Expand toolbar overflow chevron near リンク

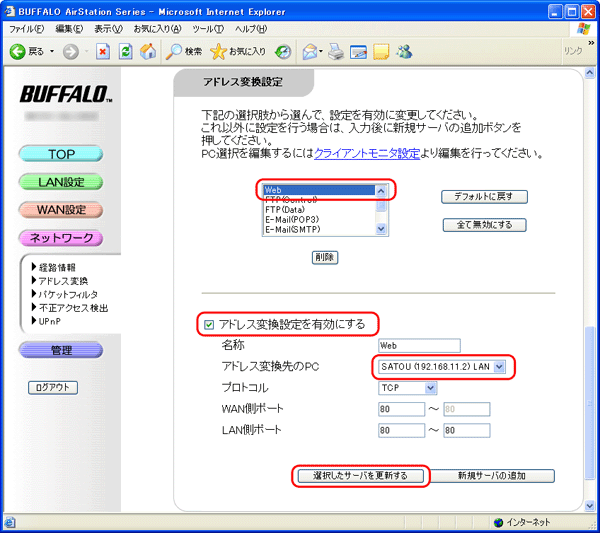(591, 42)
